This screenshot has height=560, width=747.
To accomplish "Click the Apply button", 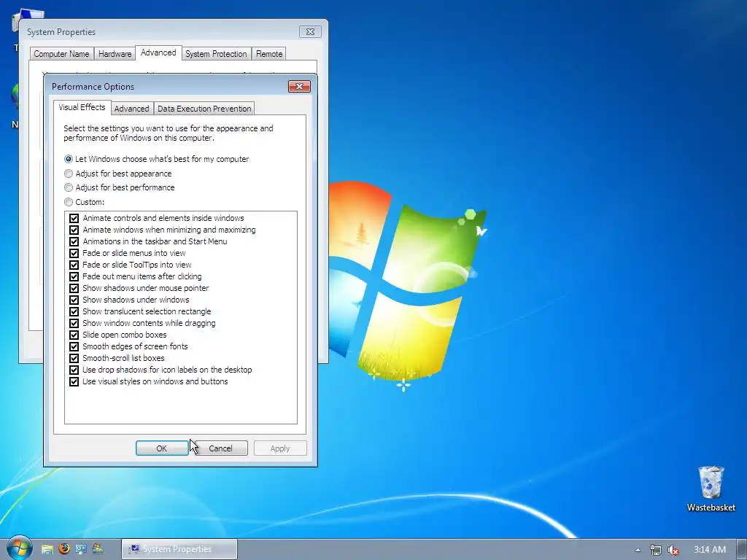I will tap(280, 448).
